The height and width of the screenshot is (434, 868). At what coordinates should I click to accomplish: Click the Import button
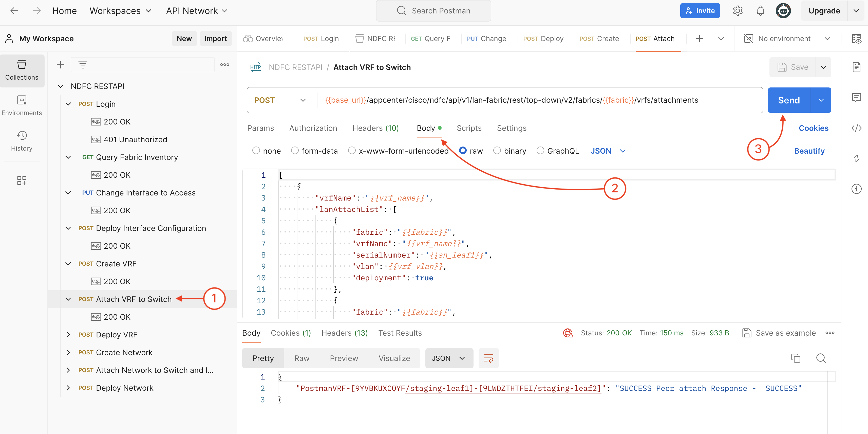point(215,39)
